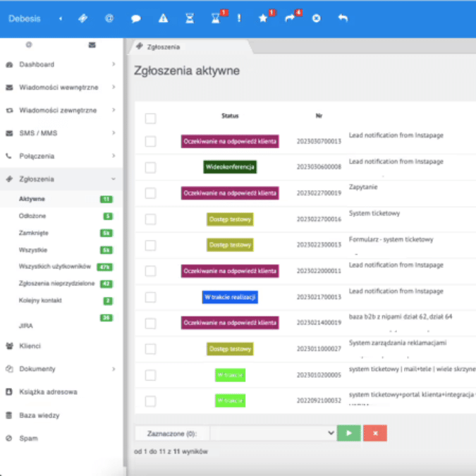Click the speech bubble chat icon
This screenshot has height=476, width=476.
(x=136, y=19)
